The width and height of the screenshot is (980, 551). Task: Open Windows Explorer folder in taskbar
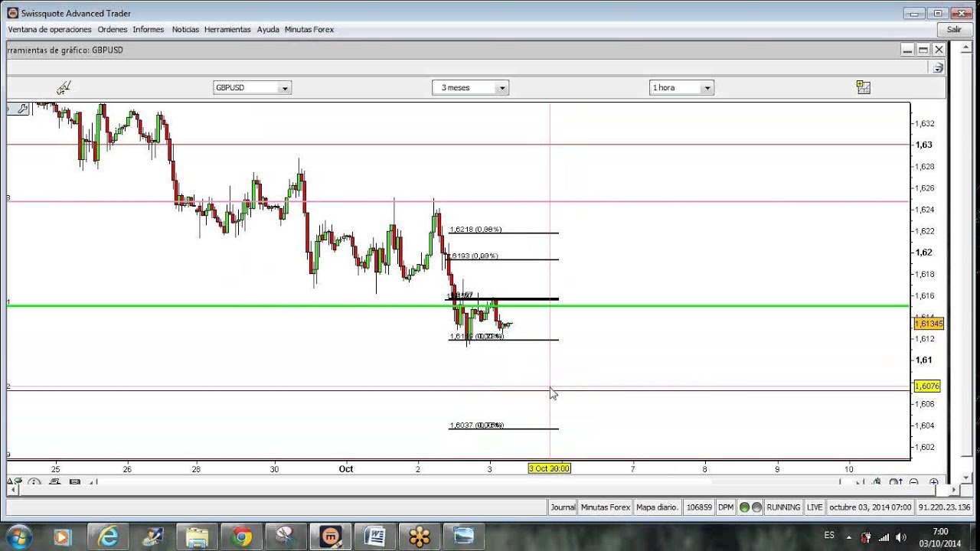click(197, 536)
